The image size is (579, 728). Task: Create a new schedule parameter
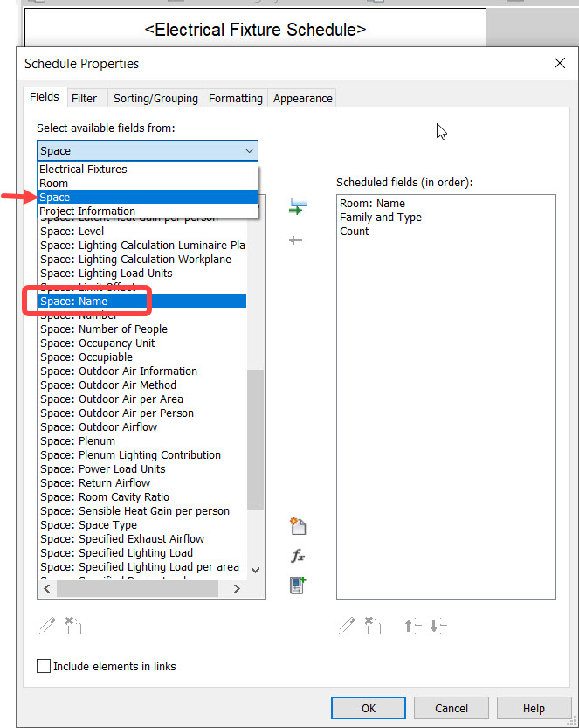tap(298, 525)
